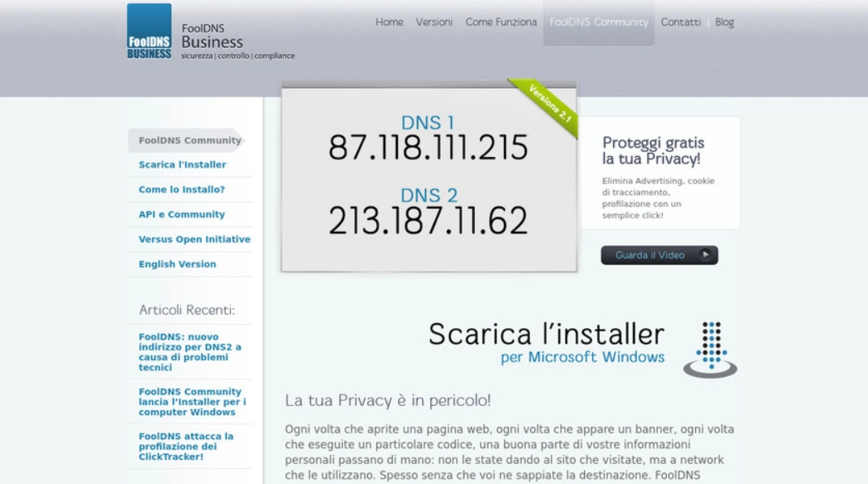Click the Elimina Advertising description text
Image resolution: width=868 pixels, height=484 pixels.
coord(658,198)
